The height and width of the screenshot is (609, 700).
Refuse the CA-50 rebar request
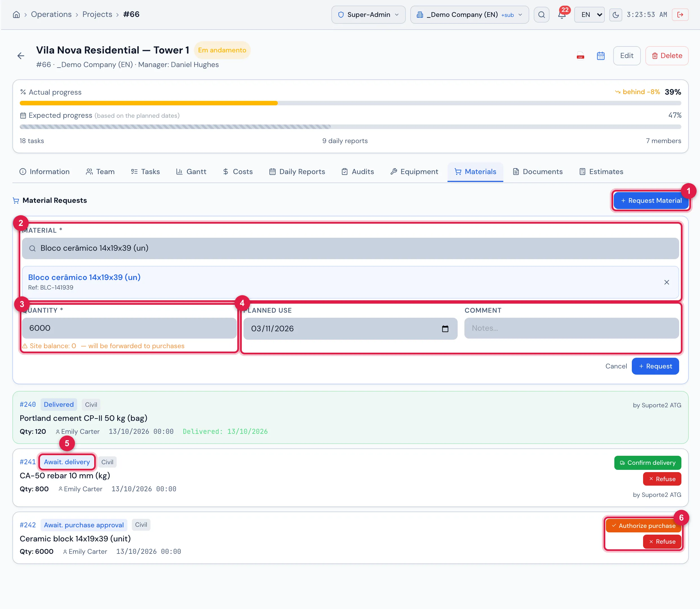click(x=662, y=479)
